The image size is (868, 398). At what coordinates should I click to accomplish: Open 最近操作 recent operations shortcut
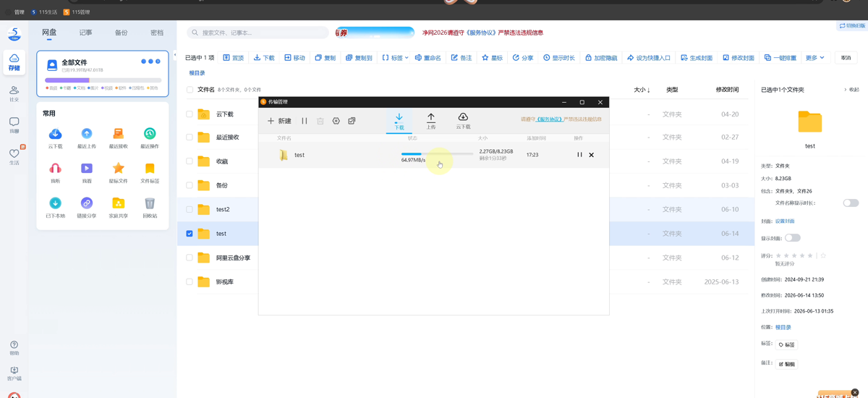click(x=150, y=137)
